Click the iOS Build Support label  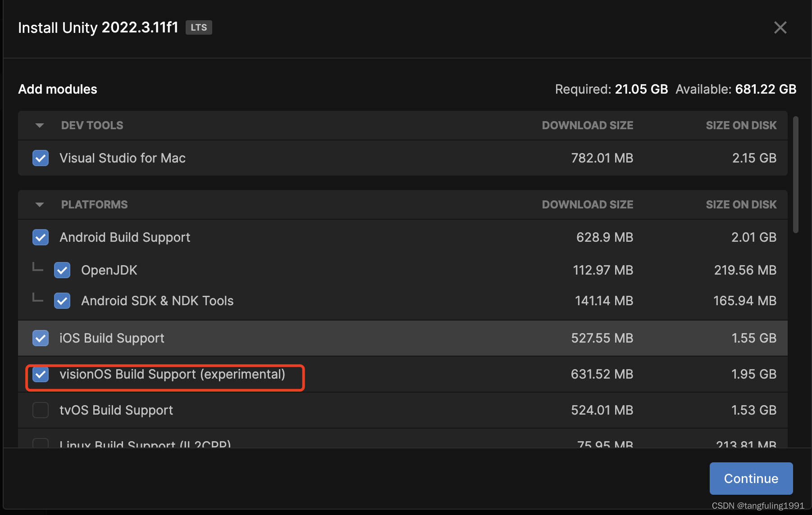point(112,338)
